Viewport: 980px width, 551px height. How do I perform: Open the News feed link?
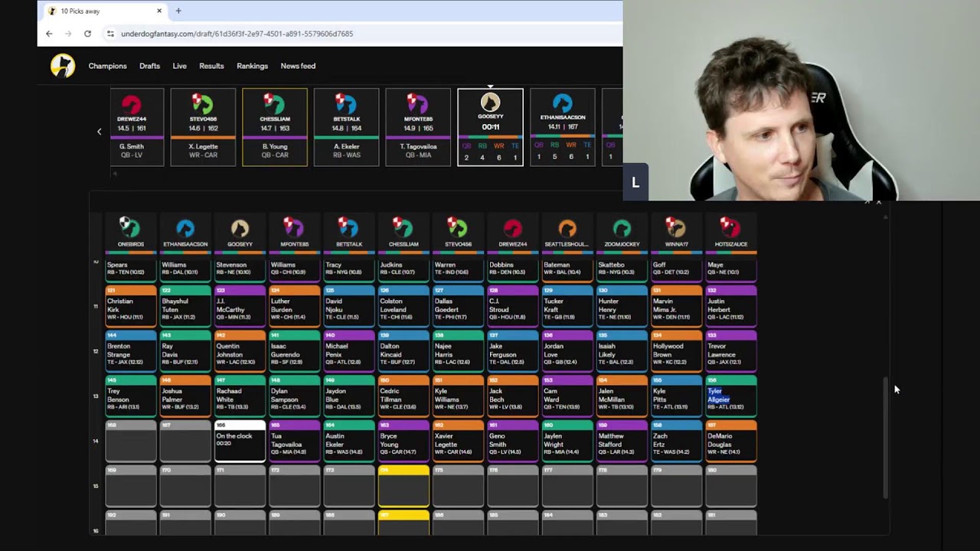[x=298, y=66]
